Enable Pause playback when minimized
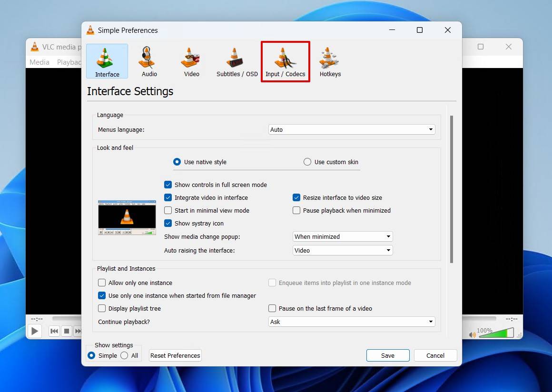 [x=342, y=210]
